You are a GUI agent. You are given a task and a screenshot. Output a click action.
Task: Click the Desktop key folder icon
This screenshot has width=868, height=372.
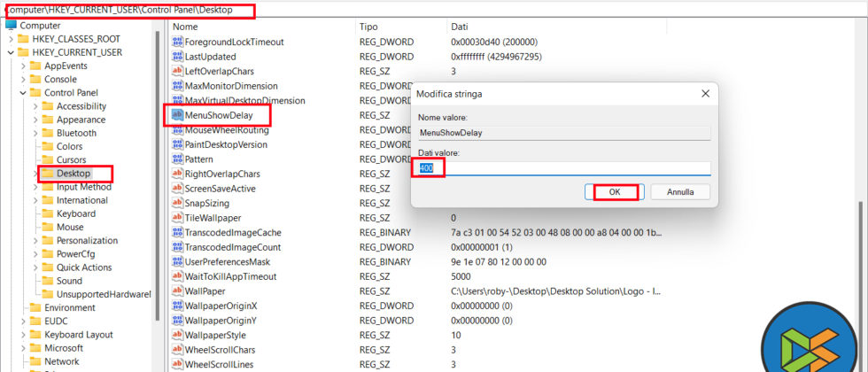click(48, 174)
